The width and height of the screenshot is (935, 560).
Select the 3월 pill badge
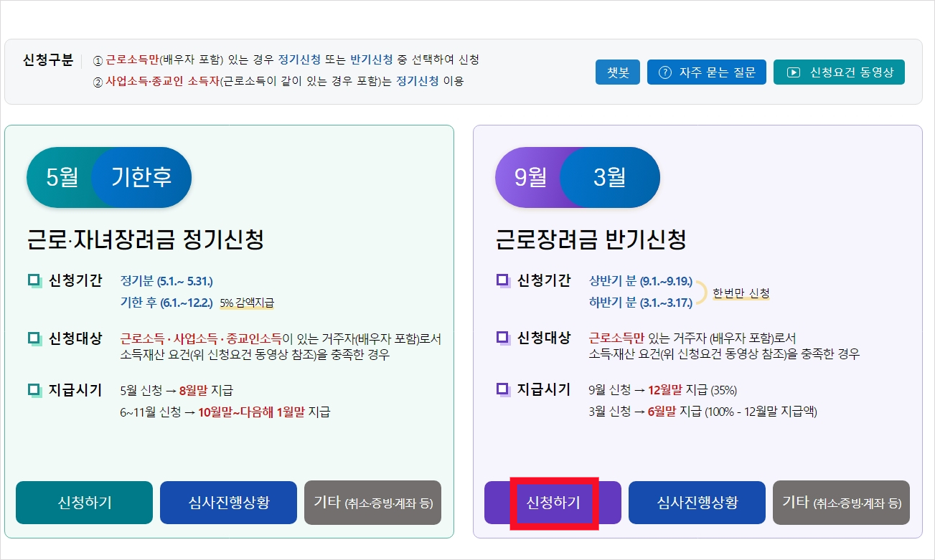click(610, 177)
